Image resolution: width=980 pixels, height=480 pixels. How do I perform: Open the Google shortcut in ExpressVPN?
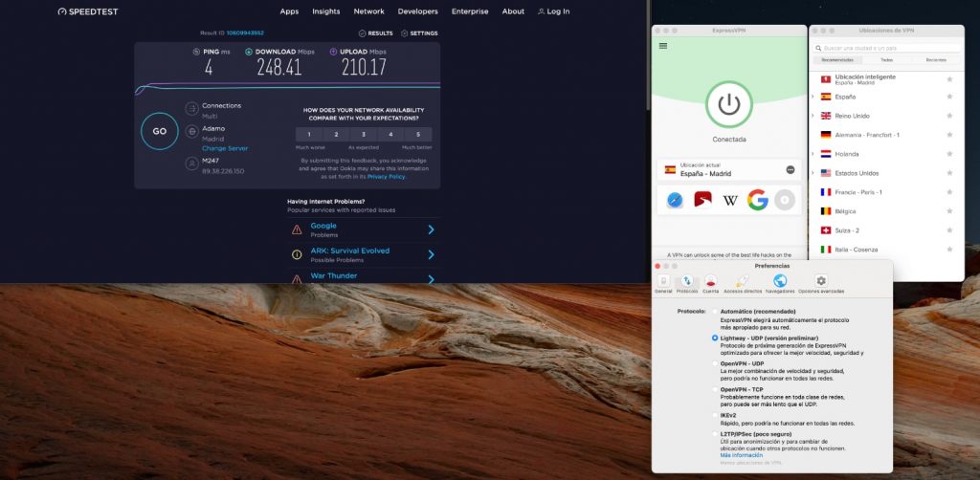(758, 200)
